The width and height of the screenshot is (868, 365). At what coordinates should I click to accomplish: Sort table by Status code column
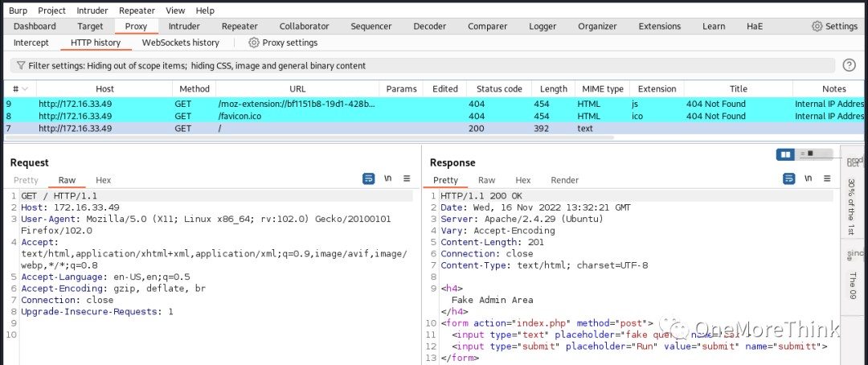point(499,88)
